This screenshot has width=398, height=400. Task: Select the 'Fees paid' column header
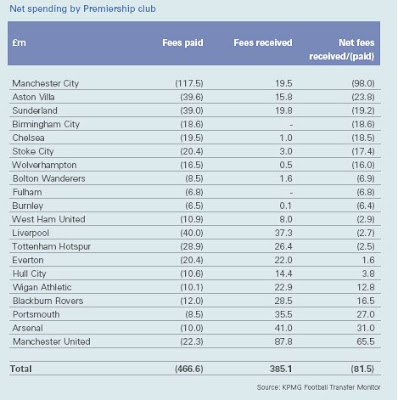pyautogui.click(x=183, y=43)
